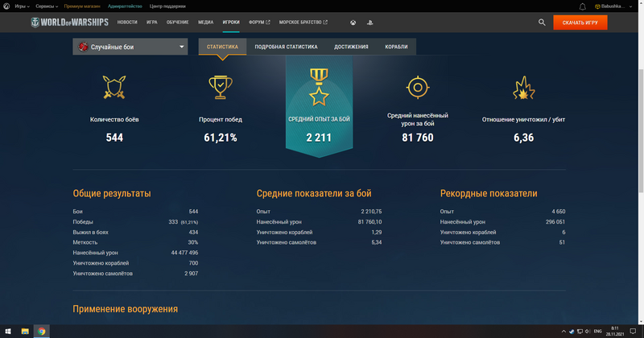Viewport: 644px width, 338px height.
Task: Expand the Сервисы dropdown in top bar
Action: (x=47, y=6)
